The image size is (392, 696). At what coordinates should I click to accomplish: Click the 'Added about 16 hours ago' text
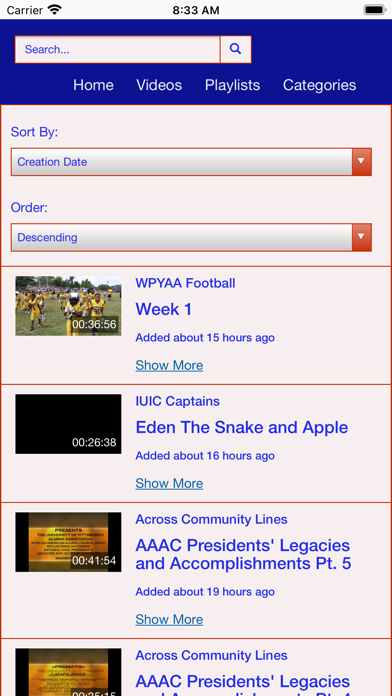[x=205, y=456]
